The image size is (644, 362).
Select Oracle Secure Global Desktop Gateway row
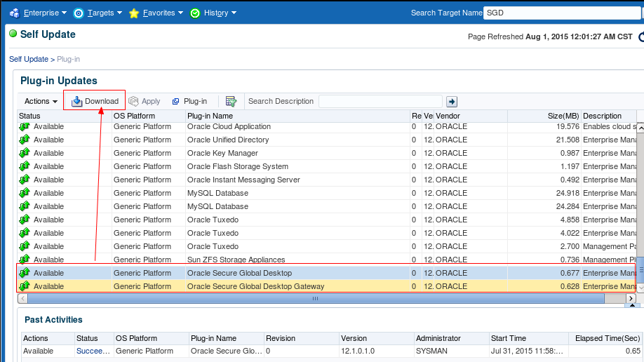point(327,286)
